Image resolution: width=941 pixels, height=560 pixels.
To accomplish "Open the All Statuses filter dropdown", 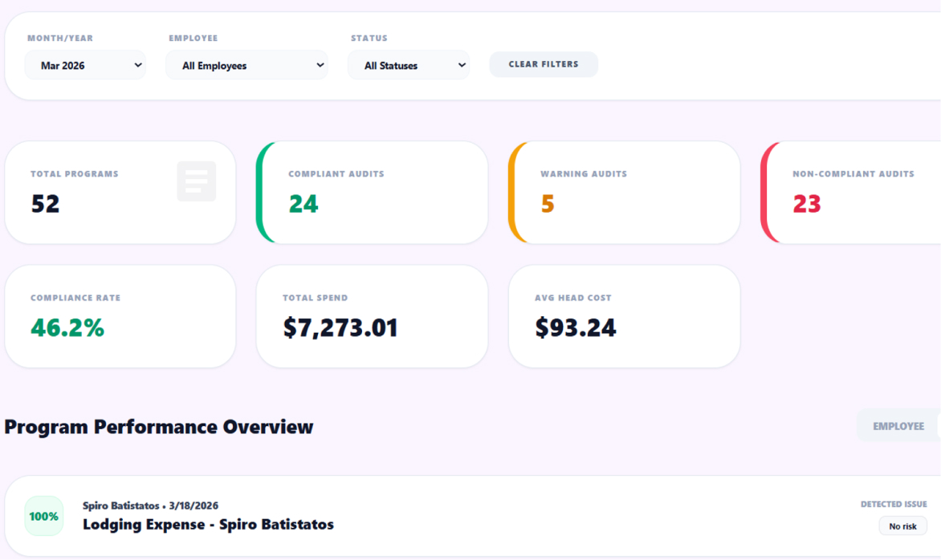I will [409, 66].
